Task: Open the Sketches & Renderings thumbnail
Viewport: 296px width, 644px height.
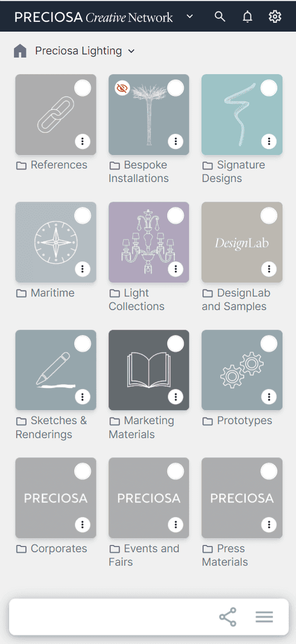Action: tap(56, 370)
